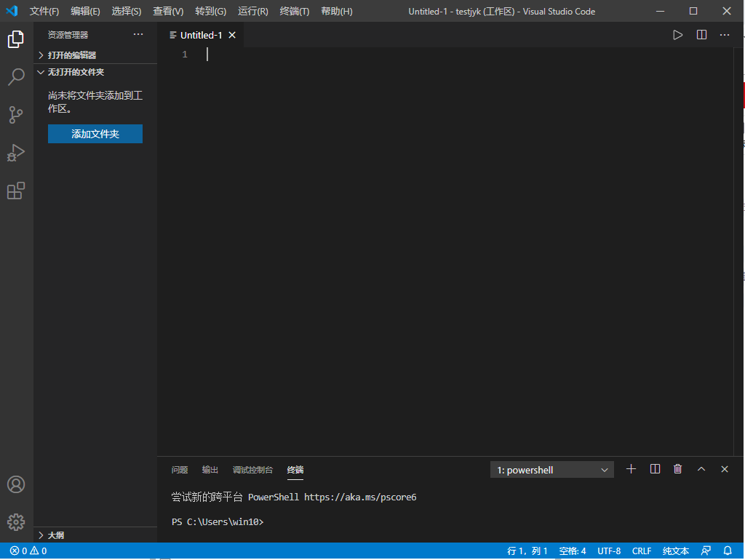Screen dimensions: 745x560
Task: Open the 查看(V) menu
Action: point(168,12)
